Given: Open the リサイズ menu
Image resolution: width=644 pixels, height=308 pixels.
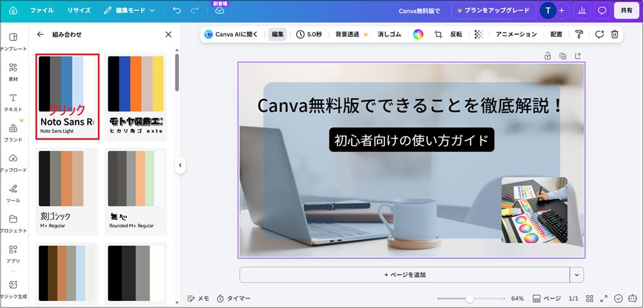Looking at the screenshot, I should coord(79,11).
